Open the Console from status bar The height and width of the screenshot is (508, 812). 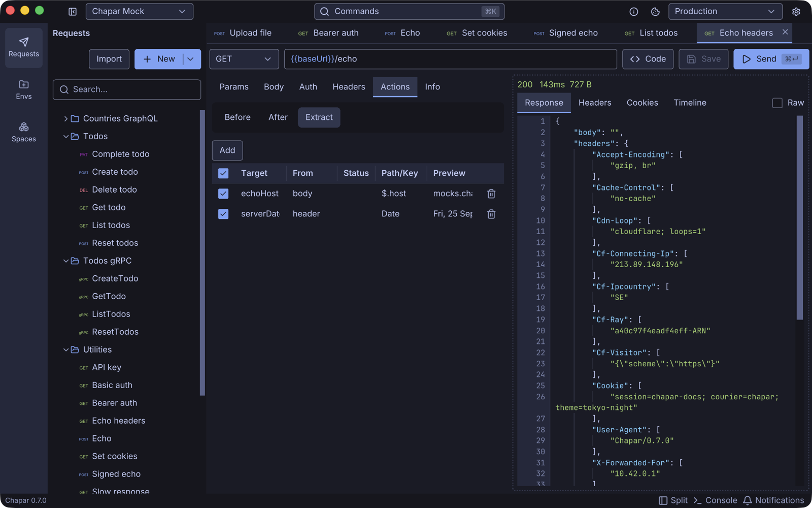pyautogui.click(x=715, y=500)
